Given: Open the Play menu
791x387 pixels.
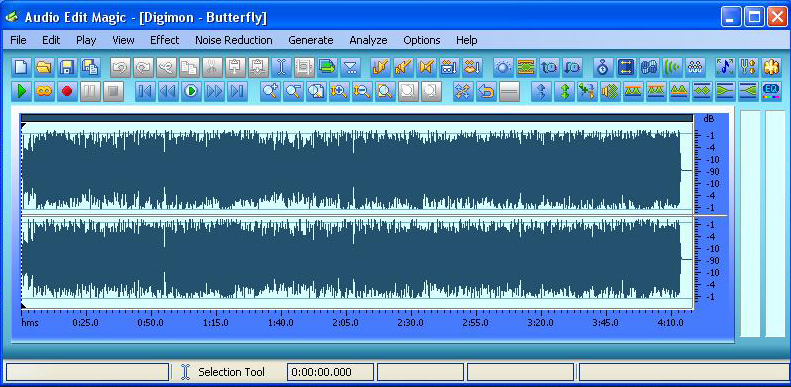Looking at the screenshot, I should (x=86, y=40).
